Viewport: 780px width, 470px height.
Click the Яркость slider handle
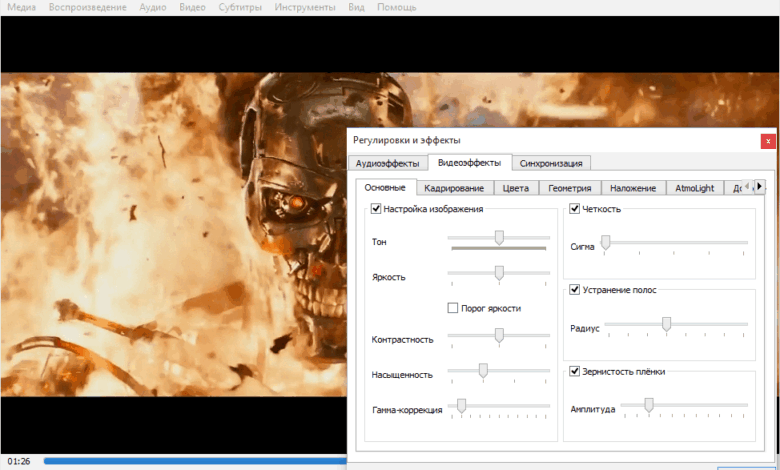pyautogui.click(x=499, y=273)
